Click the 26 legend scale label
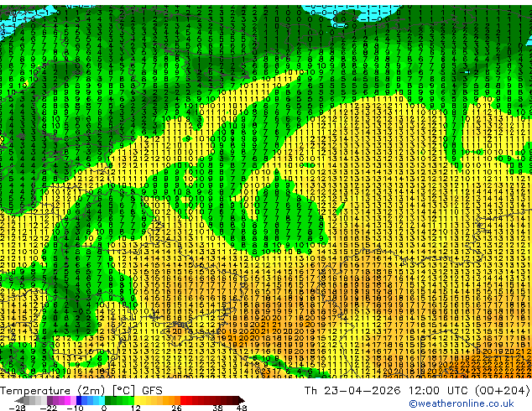Viewport: 532px width, 411px height. coord(176,408)
